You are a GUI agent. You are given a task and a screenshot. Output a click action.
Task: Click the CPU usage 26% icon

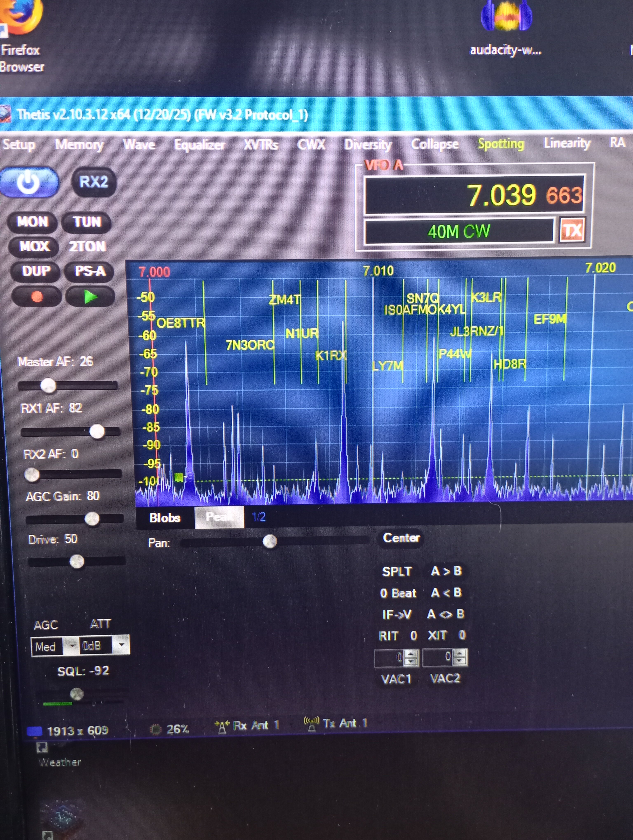[155, 729]
